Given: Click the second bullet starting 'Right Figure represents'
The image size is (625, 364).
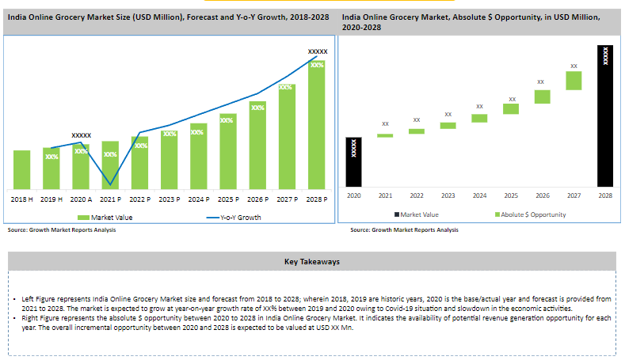Looking at the screenshot, I should pyautogui.click(x=317, y=323).
